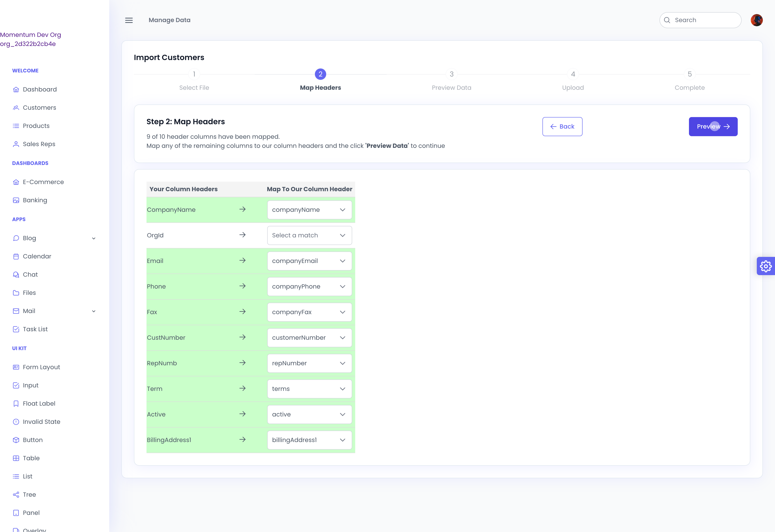The width and height of the screenshot is (775, 532).
Task: Open E-Commerce dashboard link
Action: tap(43, 182)
